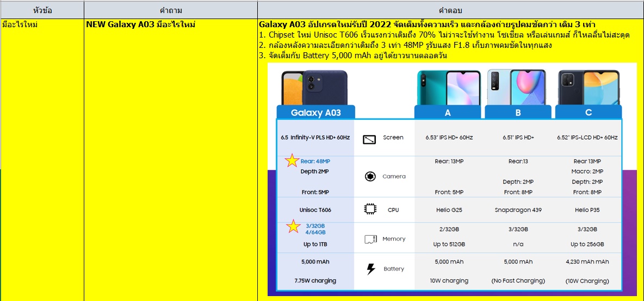
Task: Click the blue Galaxy A03 column label
Action: point(316,112)
